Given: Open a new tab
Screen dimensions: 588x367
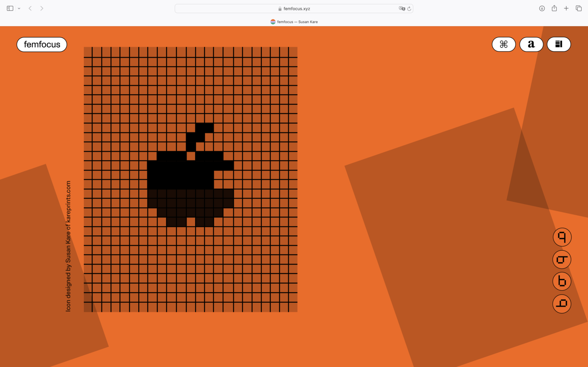Looking at the screenshot, I should [x=566, y=9].
